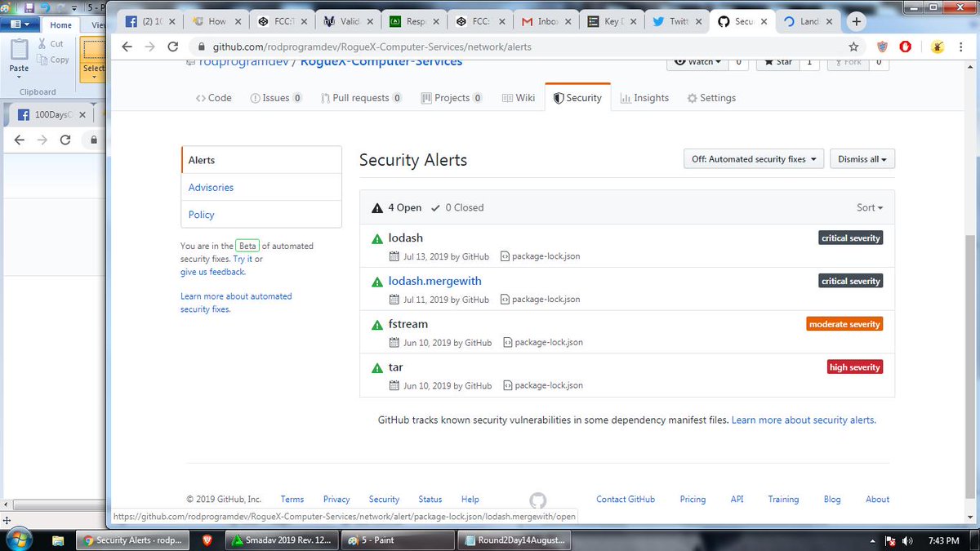
Task: Click the github.com address bar
Action: pos(523,47)
